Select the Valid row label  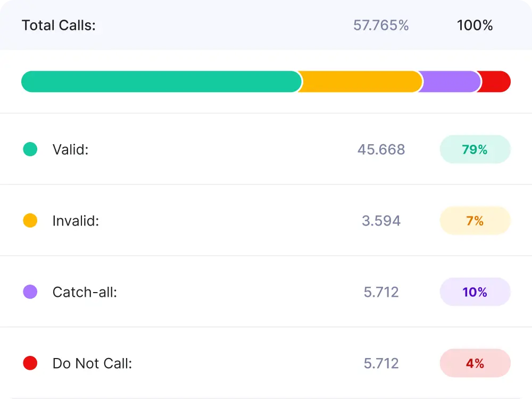click(x=70, y=149)
